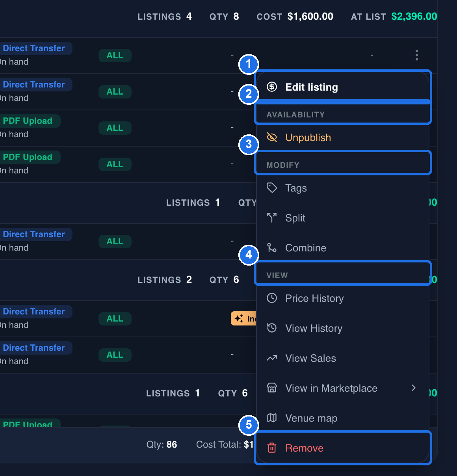Click the Cost Total footer text

coord(225,444)
